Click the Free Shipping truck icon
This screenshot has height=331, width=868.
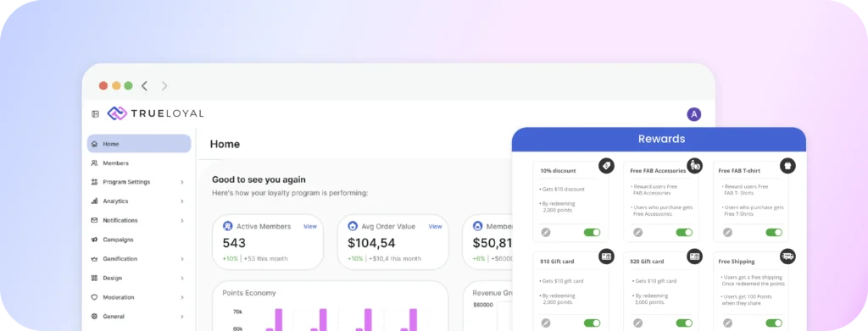(787, 256)
